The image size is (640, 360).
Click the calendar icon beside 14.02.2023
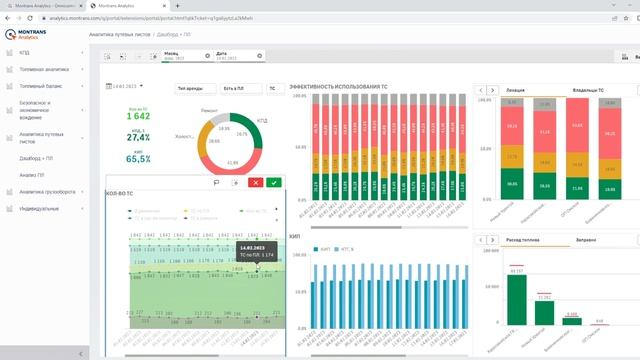[109, 86]
